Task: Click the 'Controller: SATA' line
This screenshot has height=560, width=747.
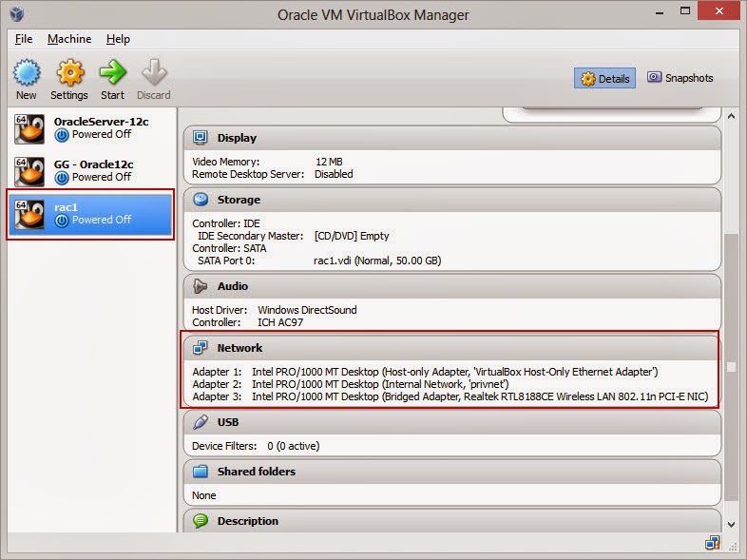Action: 229,248
